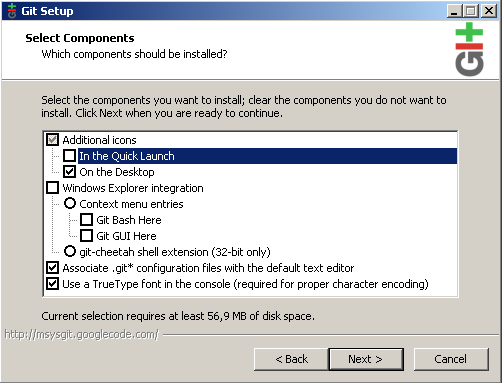Click the msysgit.googlecode.com URL text

pyautogui.click(x=82, y=334)
